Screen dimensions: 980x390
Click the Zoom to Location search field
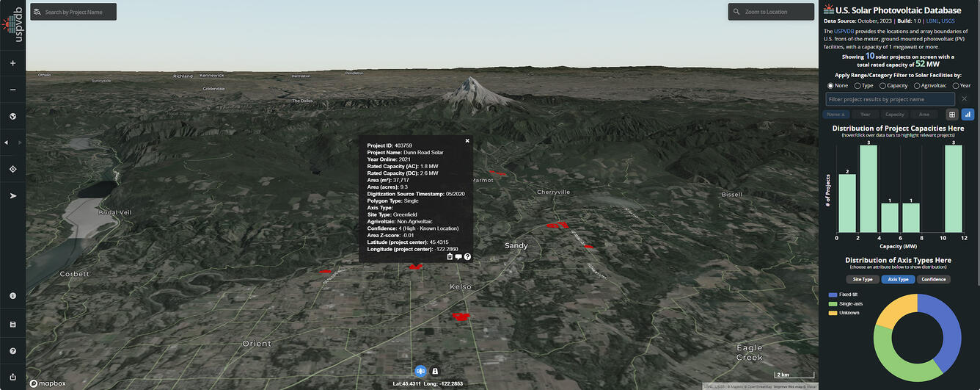coord(771,12)
